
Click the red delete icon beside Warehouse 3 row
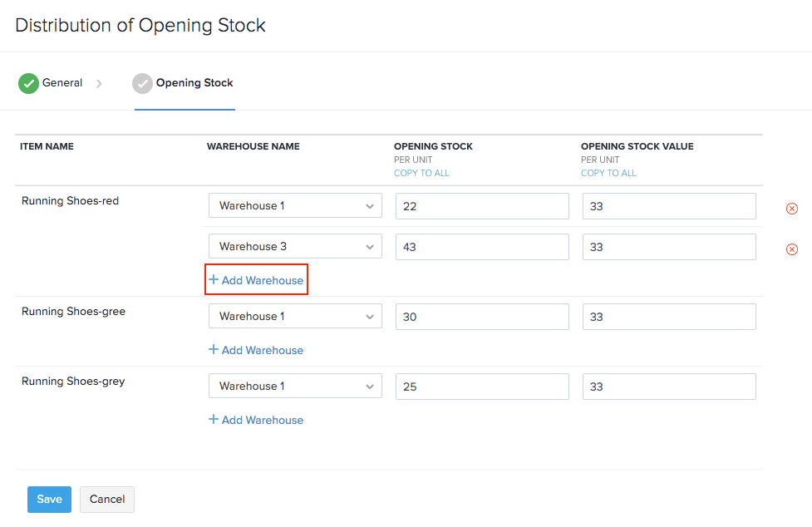coord(791,249)
